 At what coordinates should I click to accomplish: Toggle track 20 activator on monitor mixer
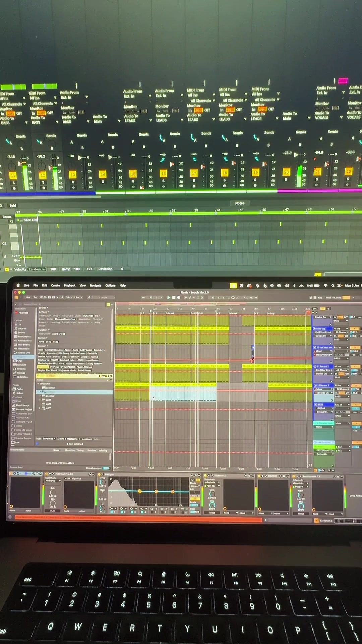point(286,172)
